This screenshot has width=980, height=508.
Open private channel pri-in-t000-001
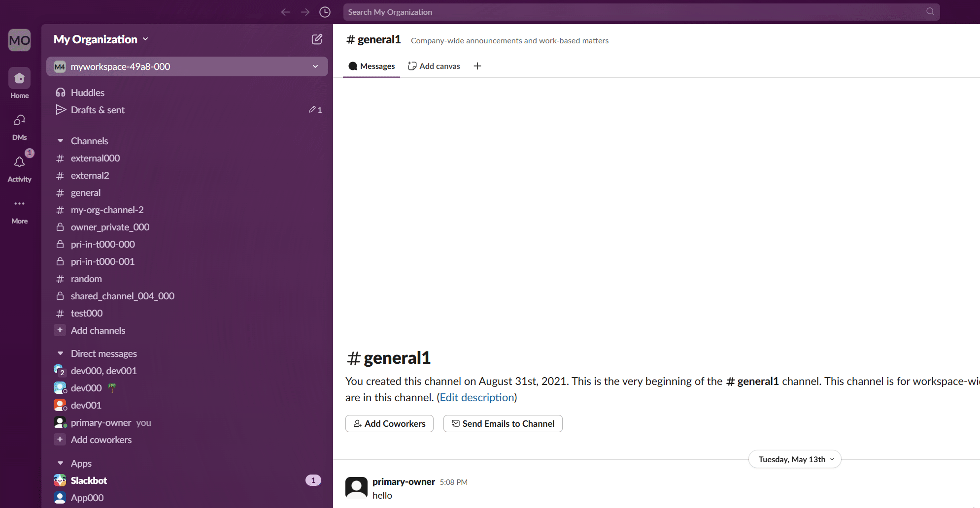coord(187,261)
